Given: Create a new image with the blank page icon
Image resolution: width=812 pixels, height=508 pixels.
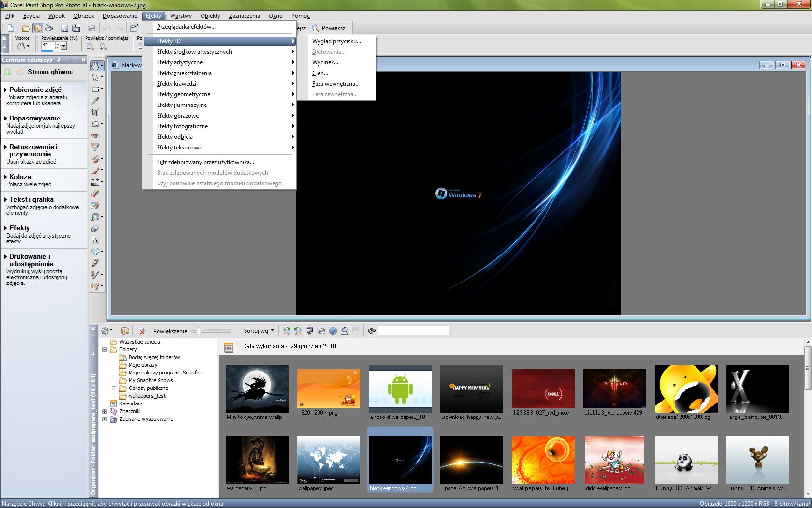Looking at the screenshot, I should pyautogui.click(x=11, y=28).
